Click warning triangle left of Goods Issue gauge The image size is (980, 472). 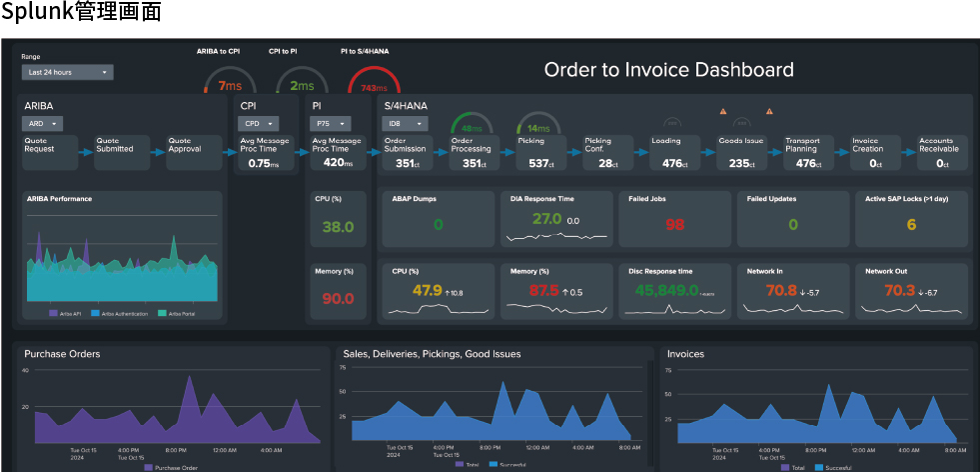[723, 111]
